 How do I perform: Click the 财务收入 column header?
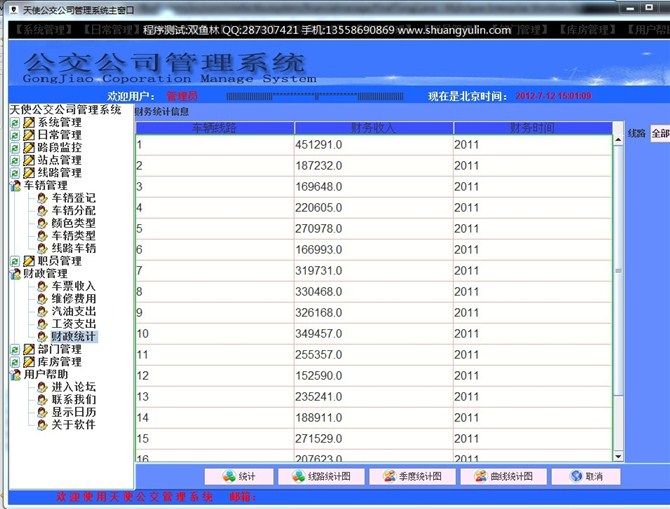click(373, 128)
